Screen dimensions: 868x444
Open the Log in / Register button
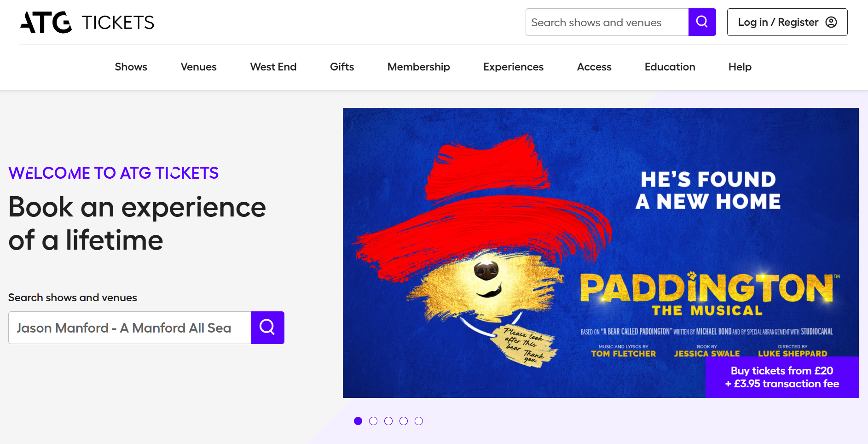click(787, 22)
